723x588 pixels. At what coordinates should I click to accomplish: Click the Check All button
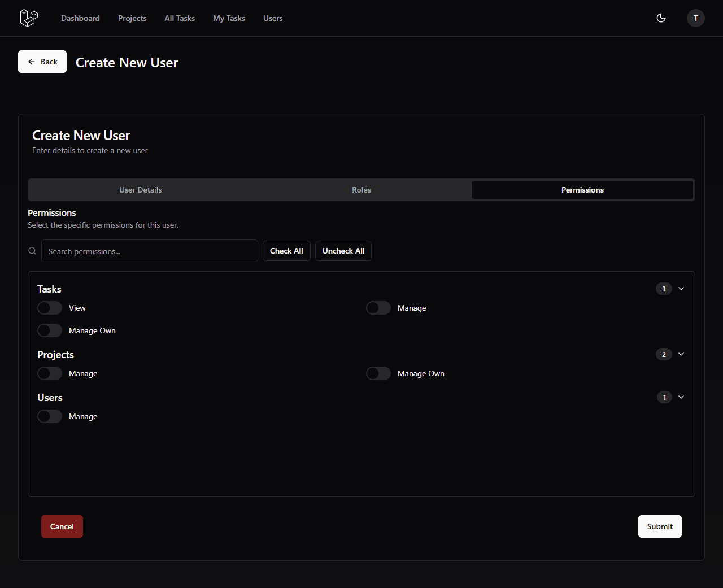[286, 251]
